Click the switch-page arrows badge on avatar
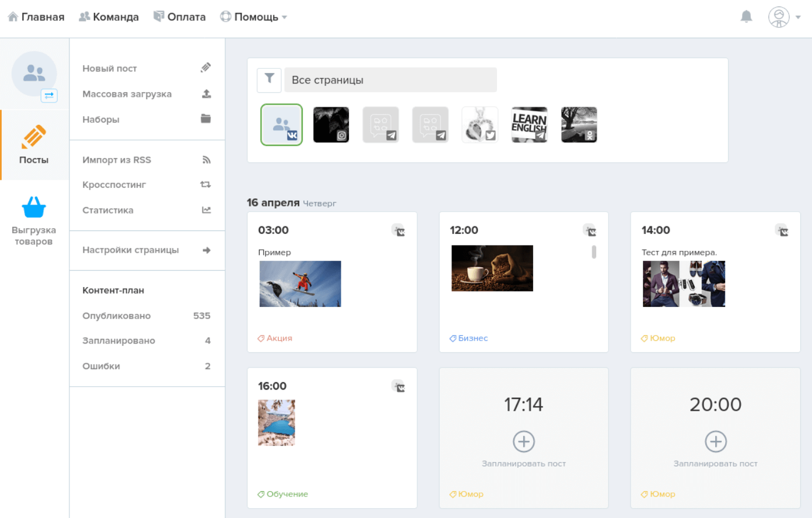 (49, 95)
